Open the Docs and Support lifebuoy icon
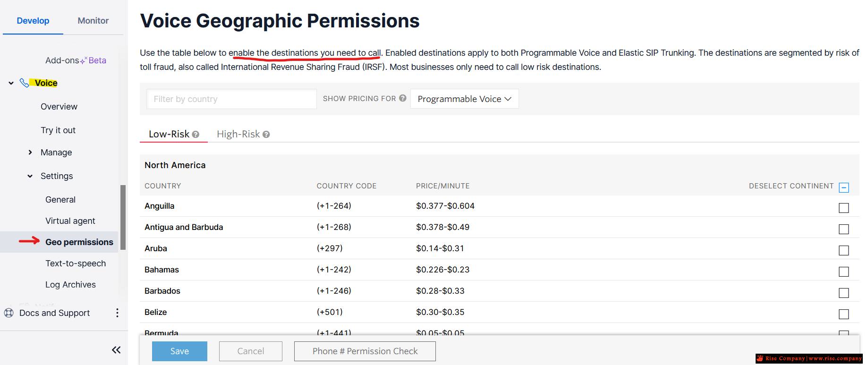This screenshot has height=365, width=868. click(x=9, y=313)
